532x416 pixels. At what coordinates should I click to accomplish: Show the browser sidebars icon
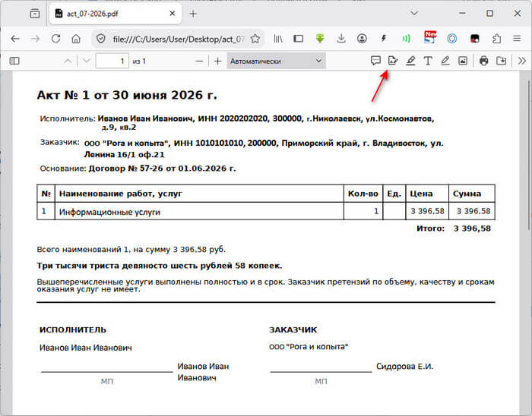(x=298, y=39)
